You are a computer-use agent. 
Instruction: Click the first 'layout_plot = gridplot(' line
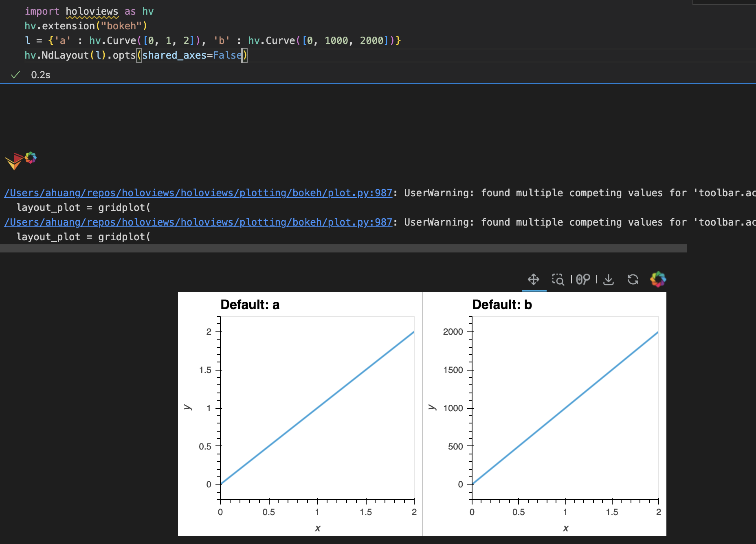point(84,208)
